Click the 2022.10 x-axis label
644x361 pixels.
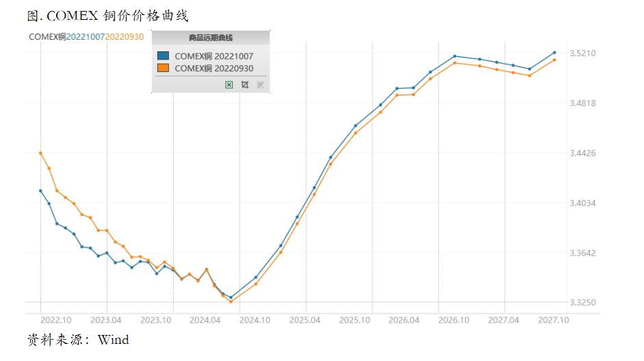[56, 320]
